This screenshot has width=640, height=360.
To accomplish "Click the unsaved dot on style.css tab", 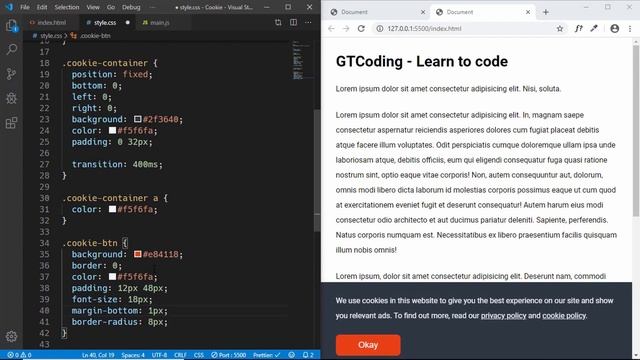I will point(127,22).
